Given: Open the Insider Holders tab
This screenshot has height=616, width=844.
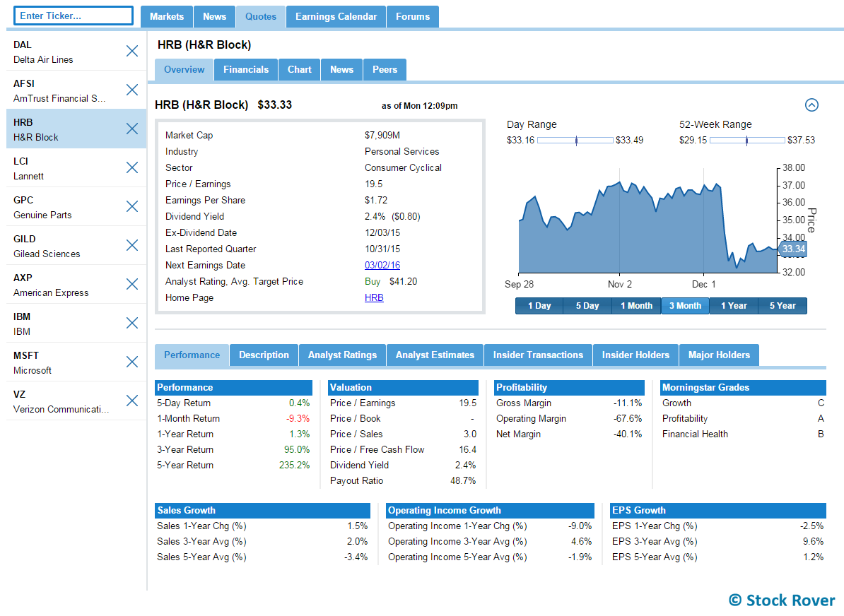Looking at the screenshot, I should (x=635, y=355).
